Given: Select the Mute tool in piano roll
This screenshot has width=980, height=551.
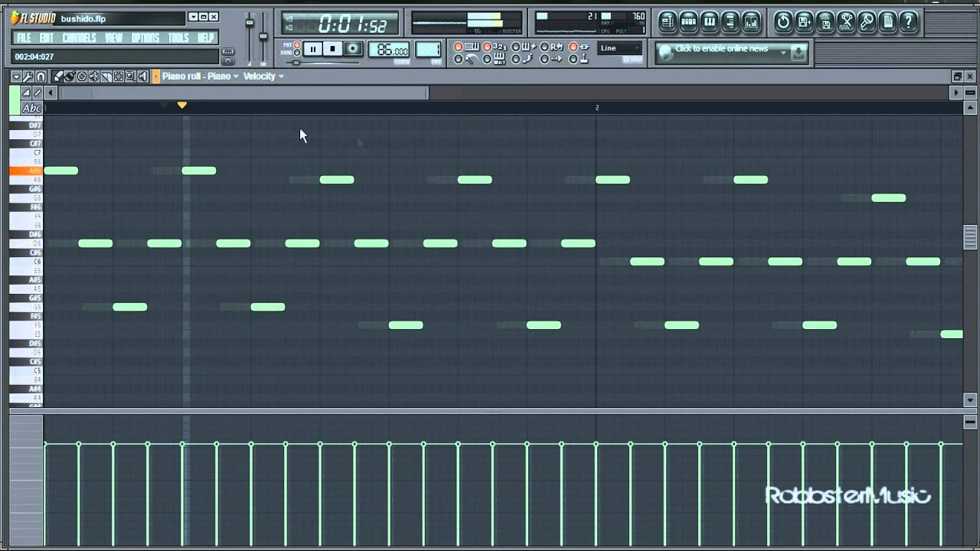Looking at the screenshot, I should [x=94, y=77].
